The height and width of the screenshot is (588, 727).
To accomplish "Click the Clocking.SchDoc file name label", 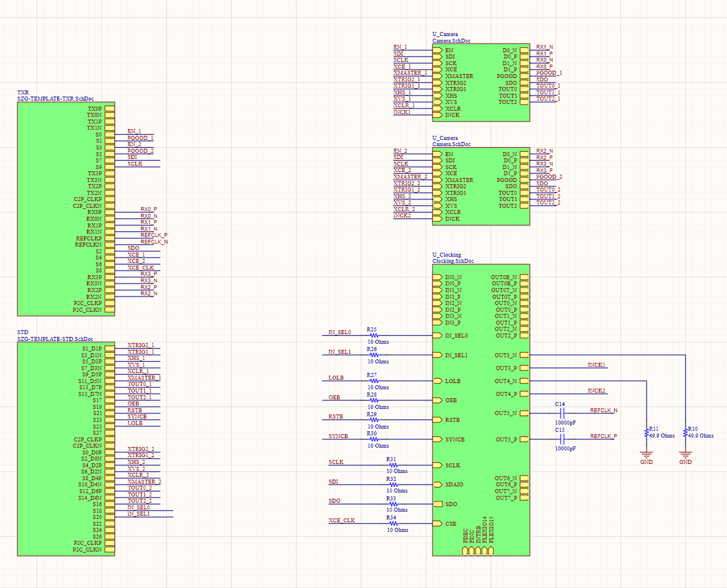I will (453, 261).
